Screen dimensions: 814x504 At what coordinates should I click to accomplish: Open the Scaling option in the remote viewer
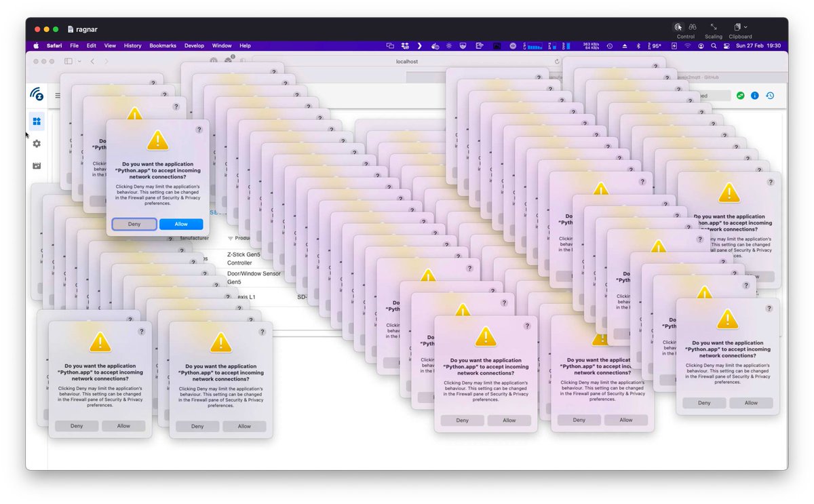point(714,26)
